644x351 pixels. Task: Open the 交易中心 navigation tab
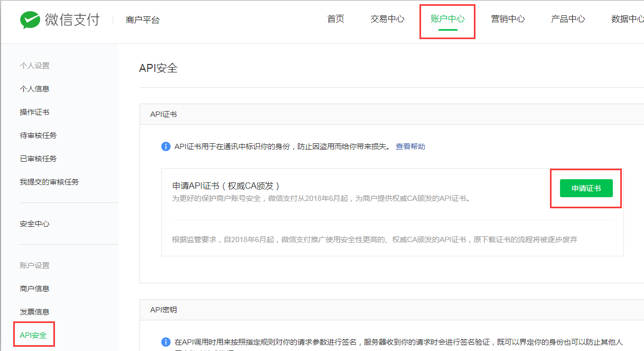(x=387, y=19)
